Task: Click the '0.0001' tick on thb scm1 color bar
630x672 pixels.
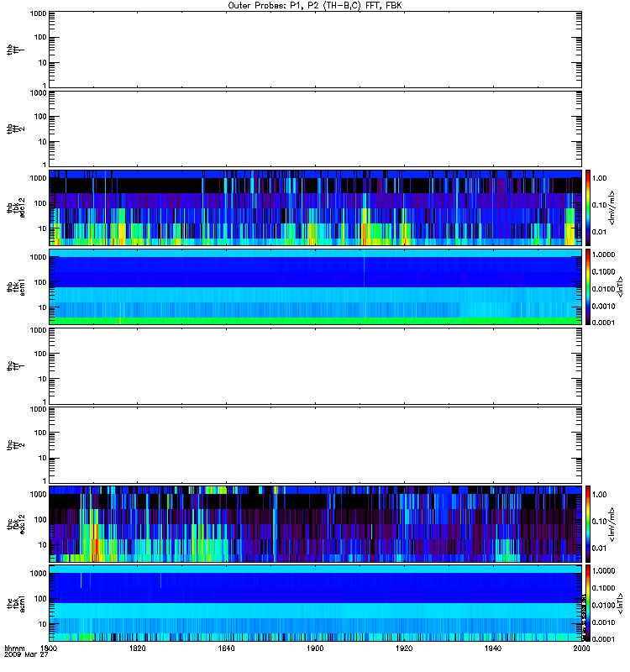Action: tap(603, 323)
